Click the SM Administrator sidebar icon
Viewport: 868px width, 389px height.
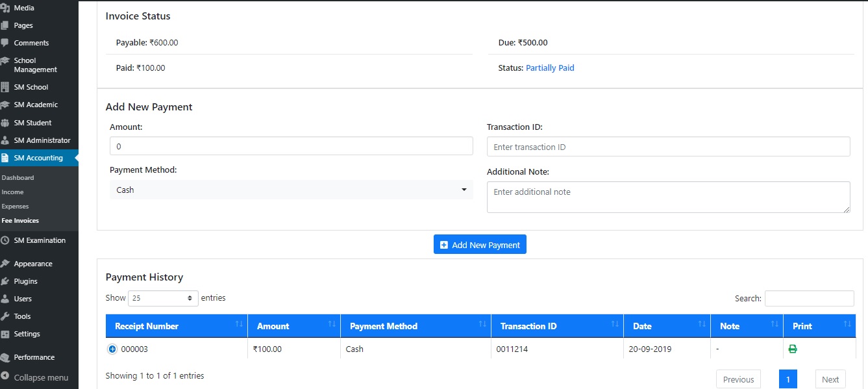(x=8, y=140)
